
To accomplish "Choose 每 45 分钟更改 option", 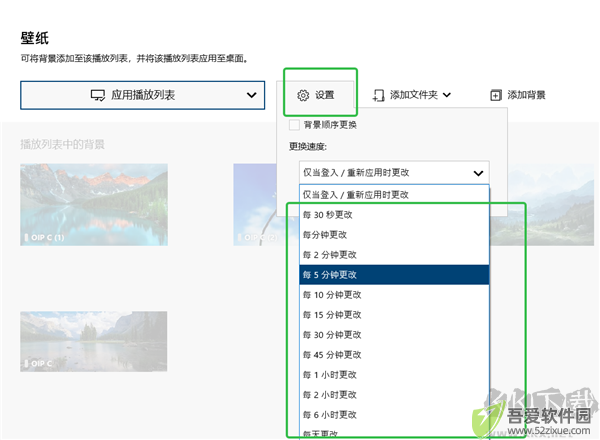I will 394,355.
